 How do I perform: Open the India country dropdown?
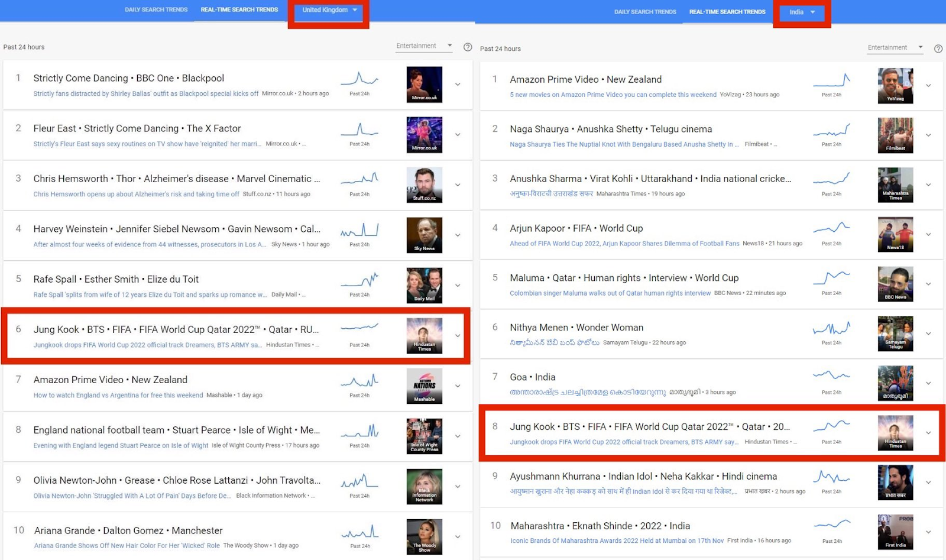802,12
